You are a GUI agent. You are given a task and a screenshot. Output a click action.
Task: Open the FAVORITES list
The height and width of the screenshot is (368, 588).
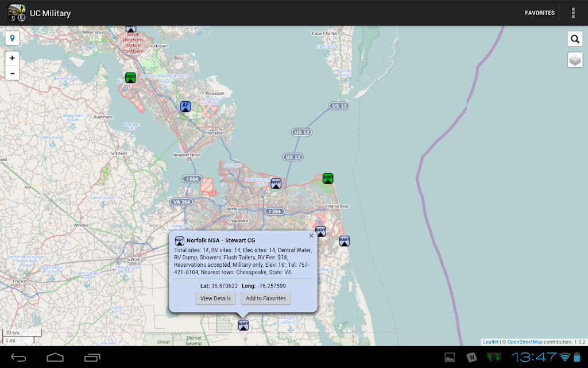click(539, 13)
